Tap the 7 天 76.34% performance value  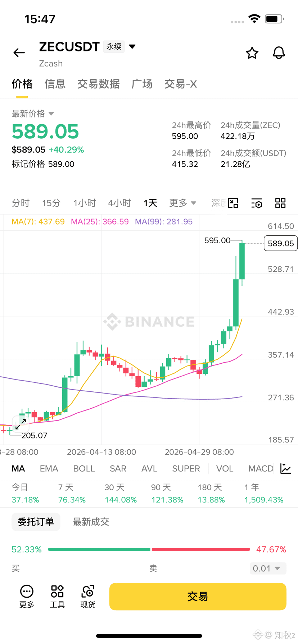click(72, 500)
